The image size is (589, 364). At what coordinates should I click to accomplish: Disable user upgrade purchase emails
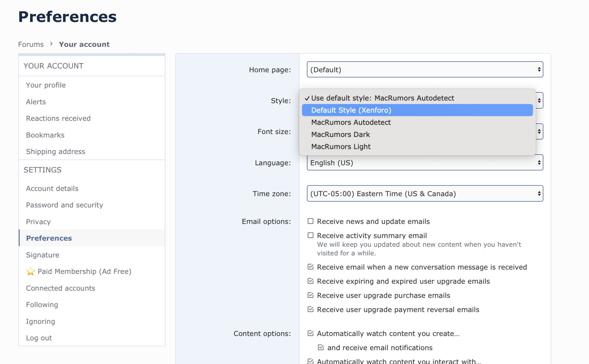pyautogui.click(x=310, y=295)
